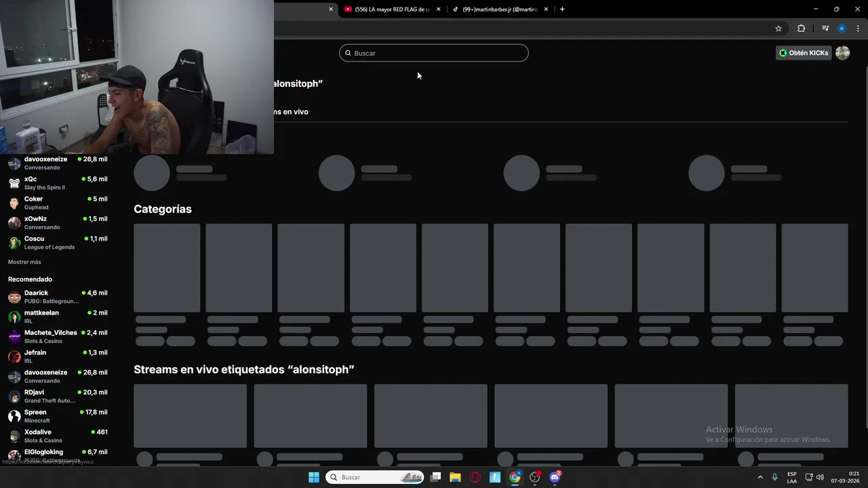The width and height of the screenshot is (868, 488).
Task: Open Task View on the taskbar
Action: pyautogui.click(x=436, y=477)
